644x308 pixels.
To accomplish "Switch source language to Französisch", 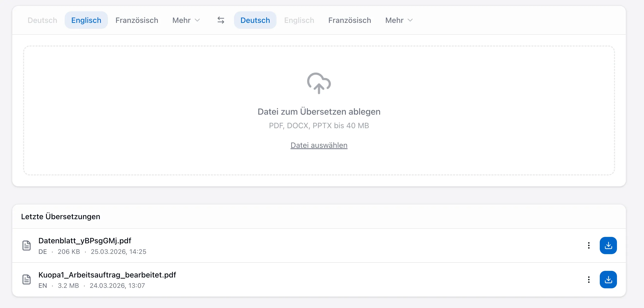I will 137,20.
